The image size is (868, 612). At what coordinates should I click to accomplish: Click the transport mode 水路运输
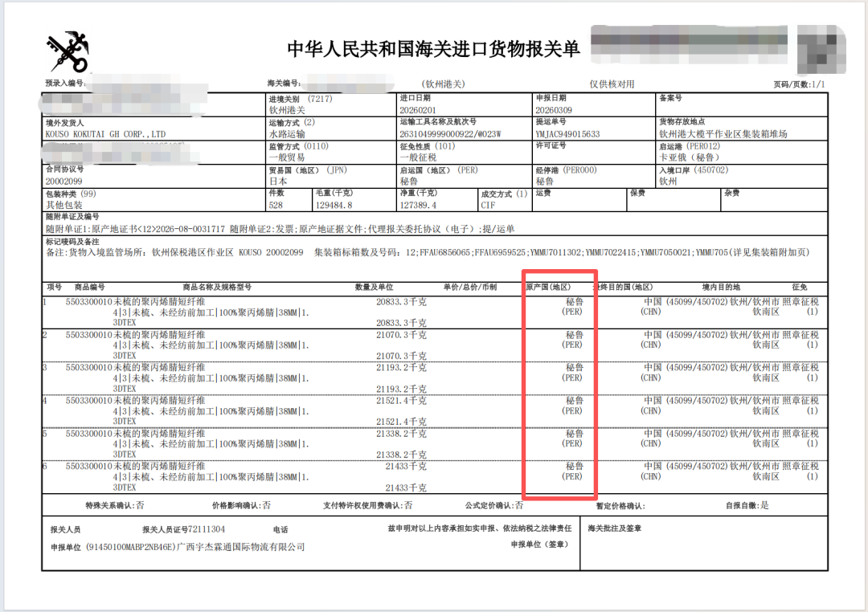287,134
